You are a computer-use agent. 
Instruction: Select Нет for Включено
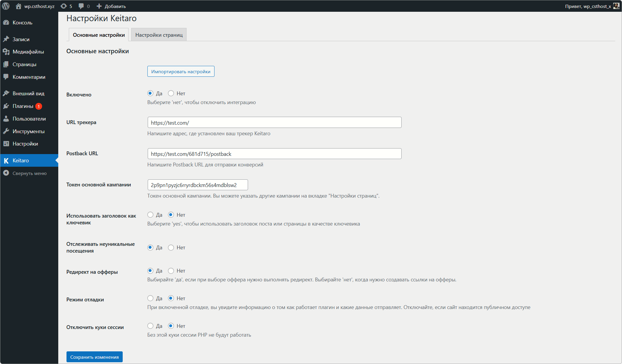[x=171, y=93]
